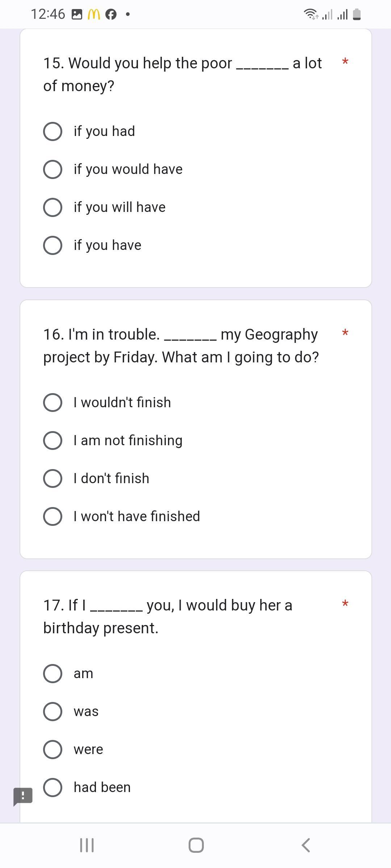Viewport: 391px width, 868px height.
Task: Choose "I wouldn't finish" answer
Action: (x=52, y=403)
